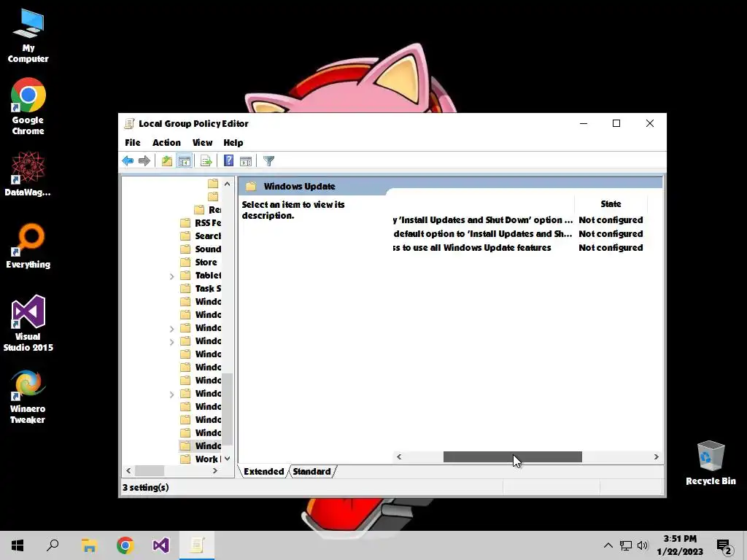Viewport: 747px width, 560px height.
Task: Open Visual Studio from the taskbar
Action: pyautogui.click(x=161, y=545)
